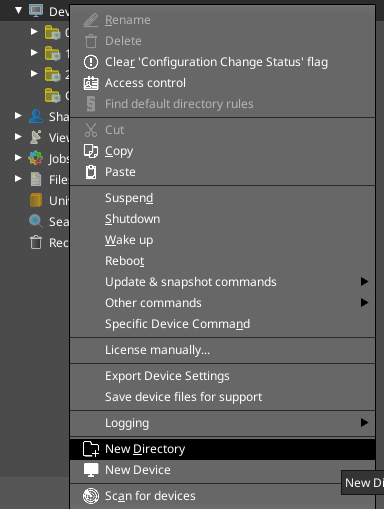Viewport: 384px width, 509px height.
Task: Select Export Device Settings
Action: pyautogui.click(x=222, y=376)
